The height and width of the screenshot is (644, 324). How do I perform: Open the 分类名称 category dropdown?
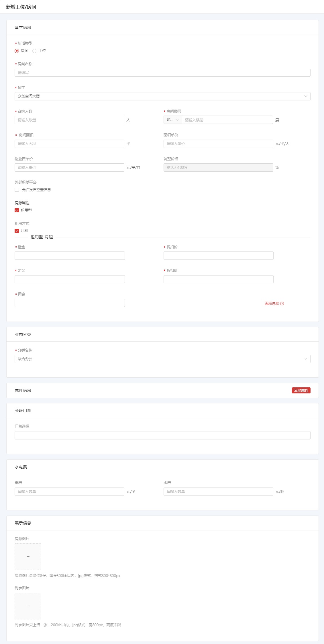pos(162,359)
